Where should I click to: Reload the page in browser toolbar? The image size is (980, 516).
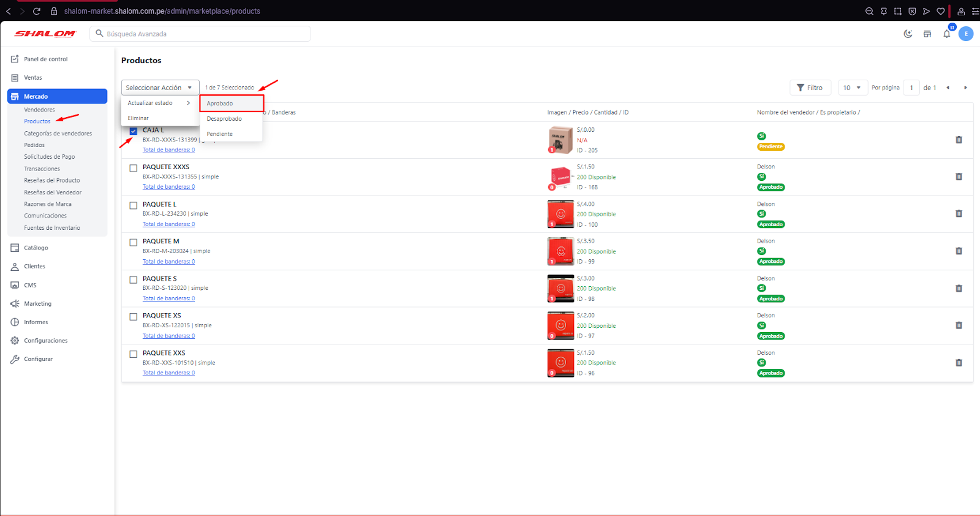[37, 11]
